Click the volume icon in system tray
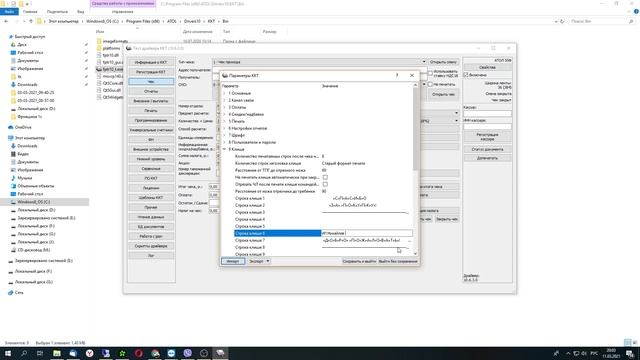Image resolution: width=640 pixels, height=360 pixels. click(584, 353)
